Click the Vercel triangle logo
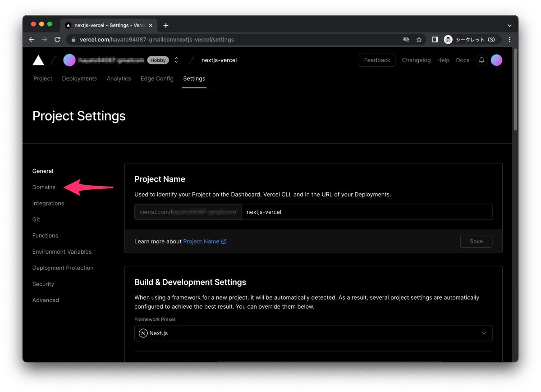This screenshot has width=541, height=392. [x=38, y=60]
